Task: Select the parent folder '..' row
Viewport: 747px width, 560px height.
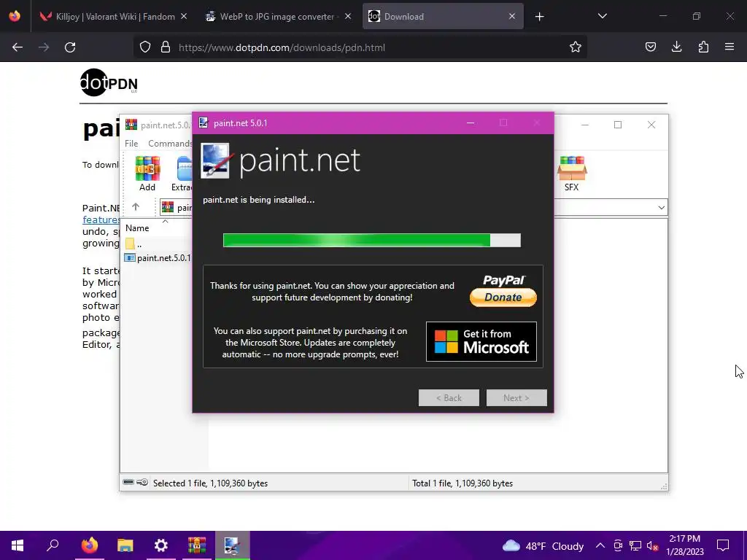Action: [134, 244]
